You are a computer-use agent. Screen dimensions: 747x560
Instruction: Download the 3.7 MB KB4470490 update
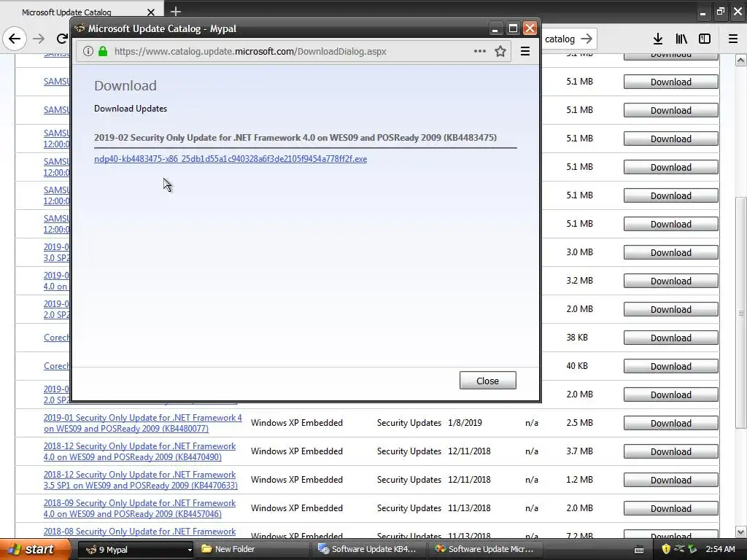pos(671,451)
